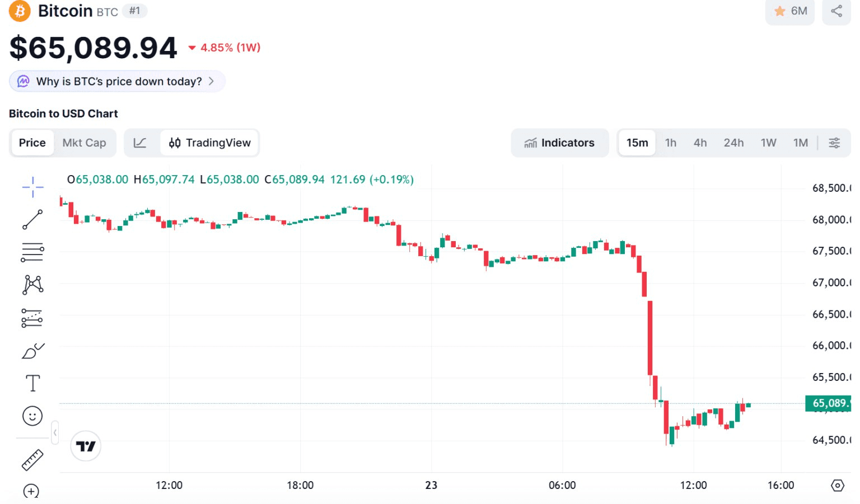The width and height of the screenshot is (860, 504).
Task: Collapse the drawing toolbar side handle
Action: [x=55, y=432]
